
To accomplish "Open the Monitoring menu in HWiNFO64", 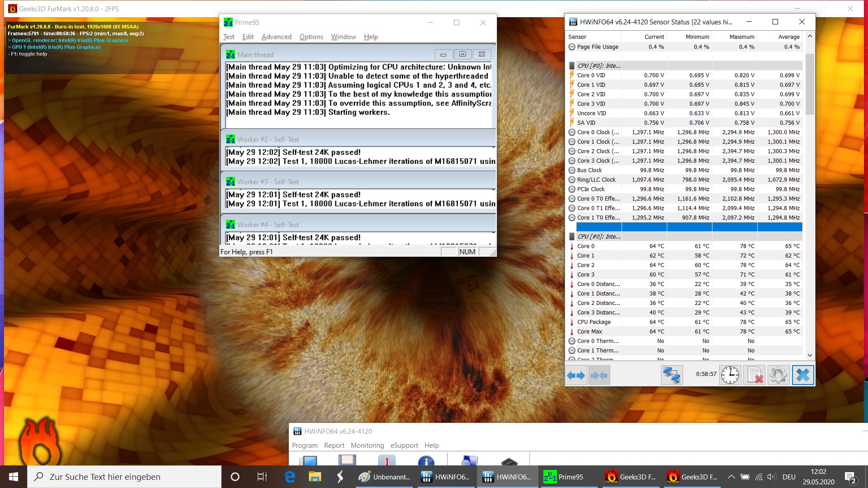I will pyautogui.click(x=367, y=445).
